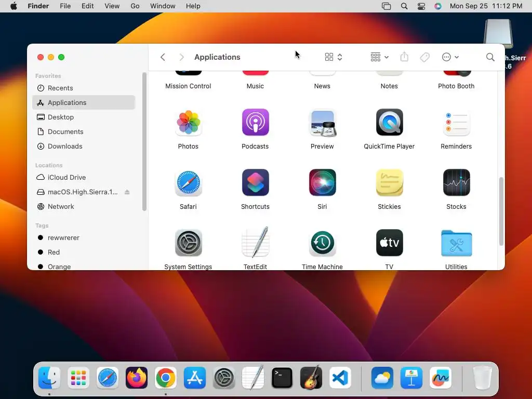Select the Siri app icon
The width and height of the screenshot is (532, 399).
coord(322,183)
